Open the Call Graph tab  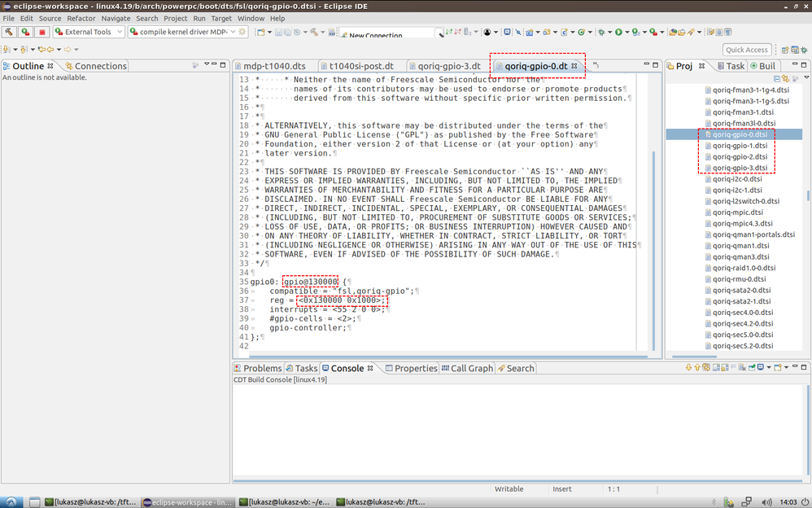[467, 368]
